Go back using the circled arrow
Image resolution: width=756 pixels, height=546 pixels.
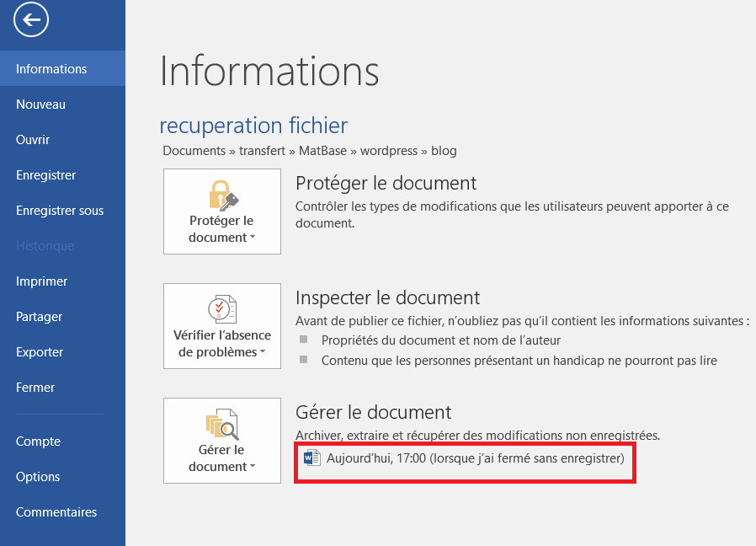pos(31,19)
